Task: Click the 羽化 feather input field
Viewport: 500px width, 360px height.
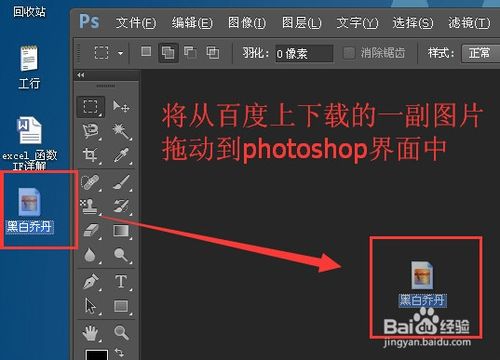Action: (304, 53)
